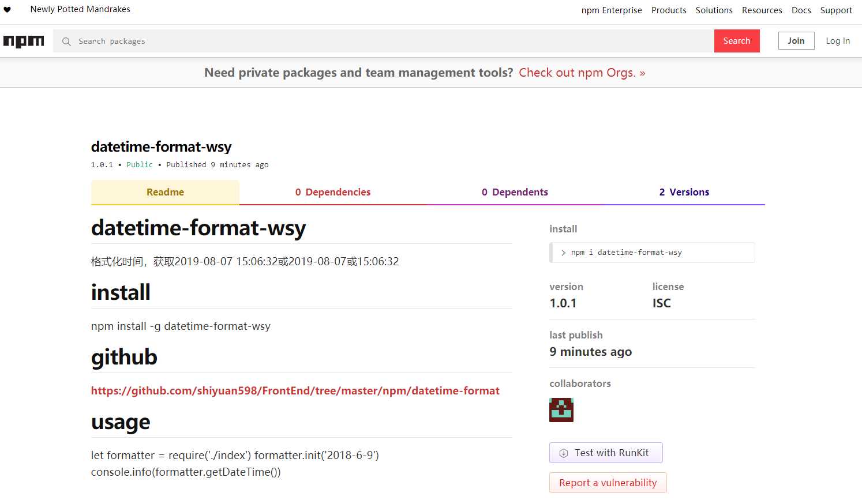Click the Published 9 minutes ago text

(218, 165)
